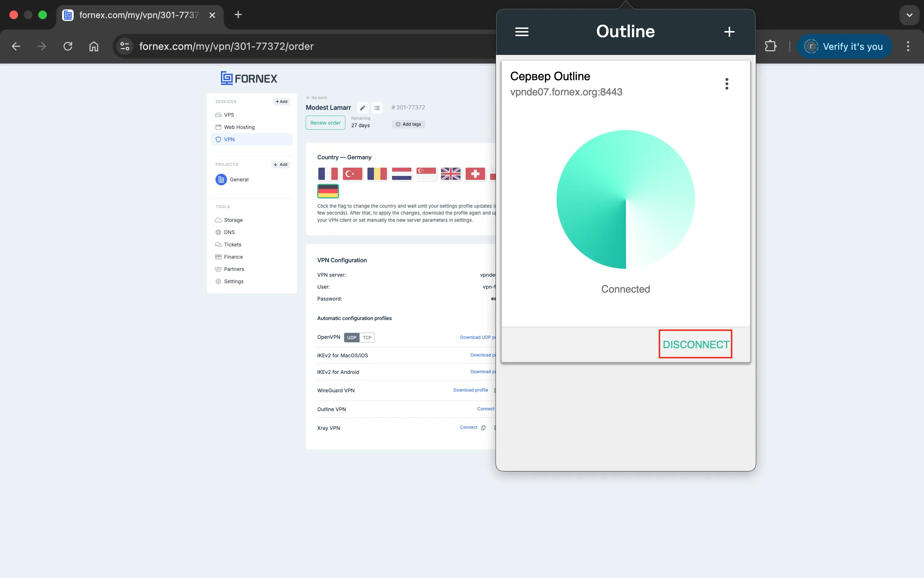Switch OpenVPN to TCP
This screenshot has height=578, width=924.
367,337
